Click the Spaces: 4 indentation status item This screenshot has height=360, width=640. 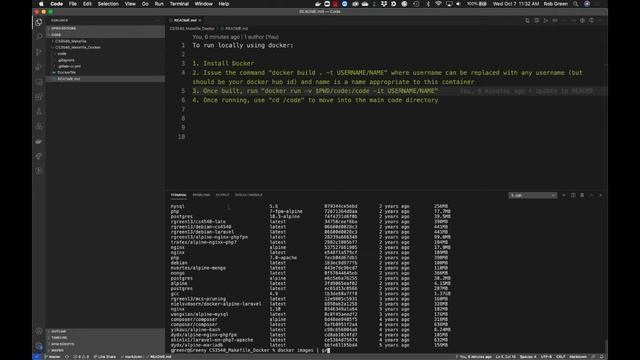coord(528,357)
